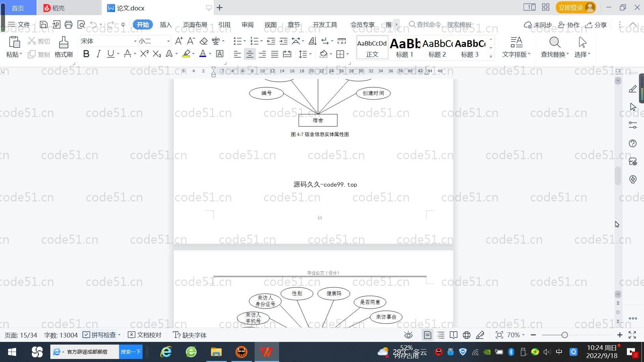
Task: Switch to web layout view icon
Action: pos(467,335)
